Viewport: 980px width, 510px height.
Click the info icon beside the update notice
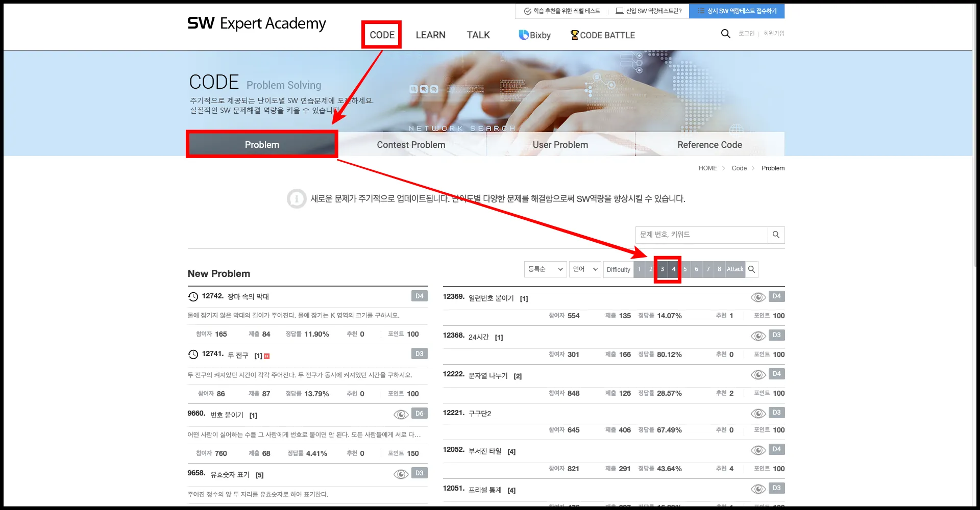297,199
